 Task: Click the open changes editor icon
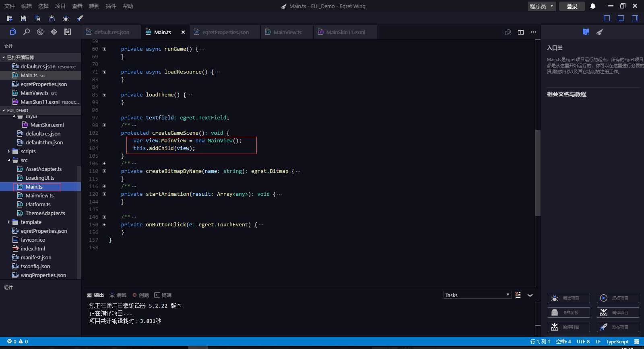pyautogui.click(x=508, y=32)
